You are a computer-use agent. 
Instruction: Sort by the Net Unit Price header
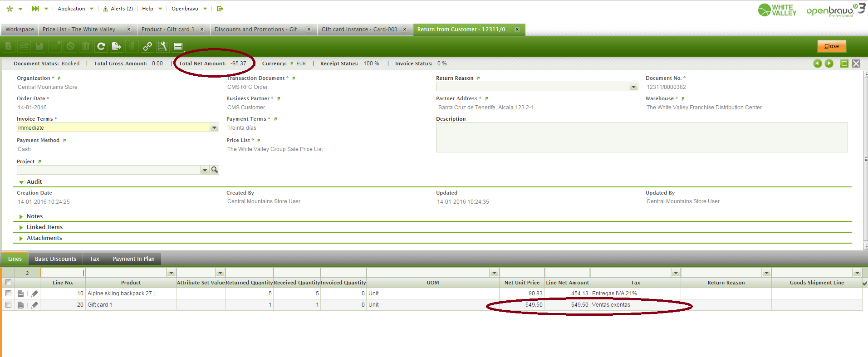click(x=522, y=283)
